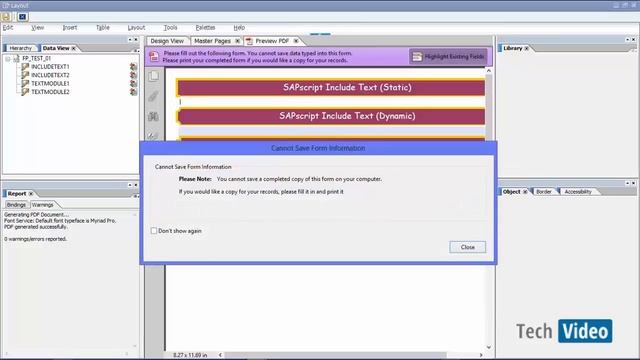Viewport: 640px width, 360px height.
Task: Select the Library palette tab
Action: click(513, 48)
